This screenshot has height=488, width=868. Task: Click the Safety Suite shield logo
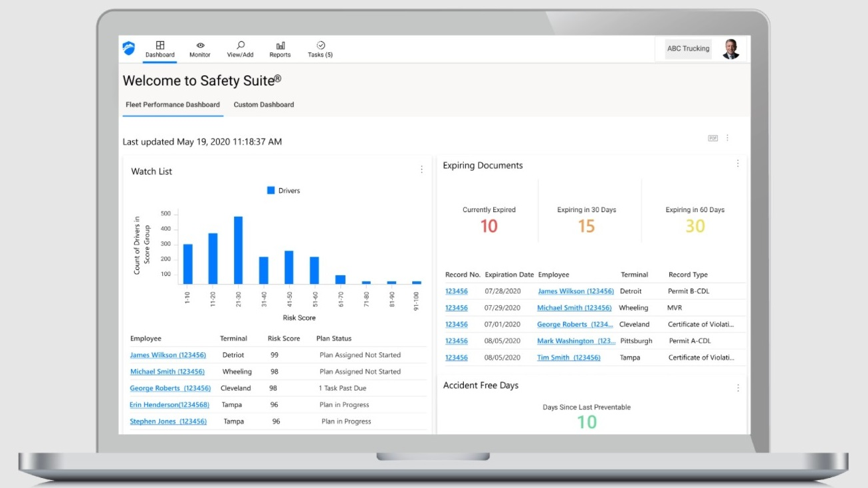128,48
